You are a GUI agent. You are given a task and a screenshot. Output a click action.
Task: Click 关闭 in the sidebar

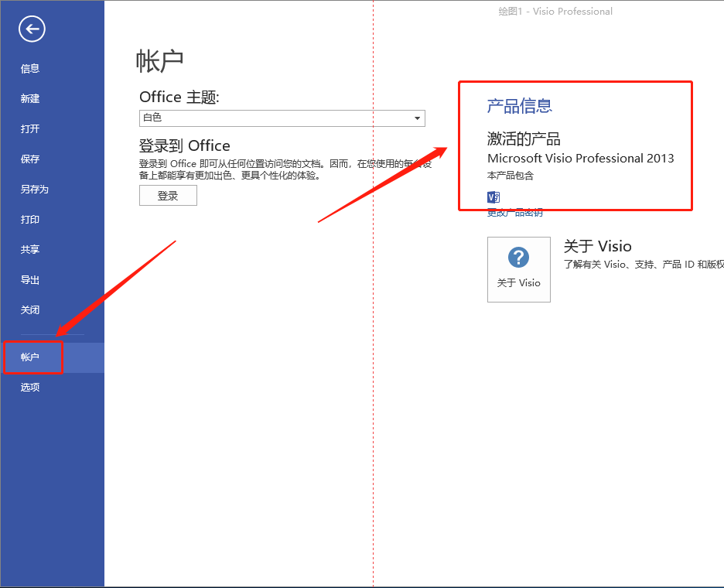30,310
